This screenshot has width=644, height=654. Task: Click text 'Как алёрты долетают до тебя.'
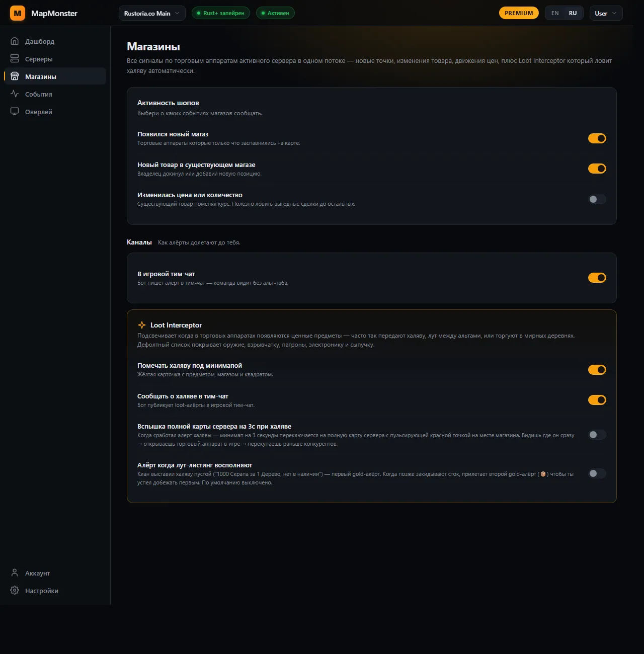(199, 242)
